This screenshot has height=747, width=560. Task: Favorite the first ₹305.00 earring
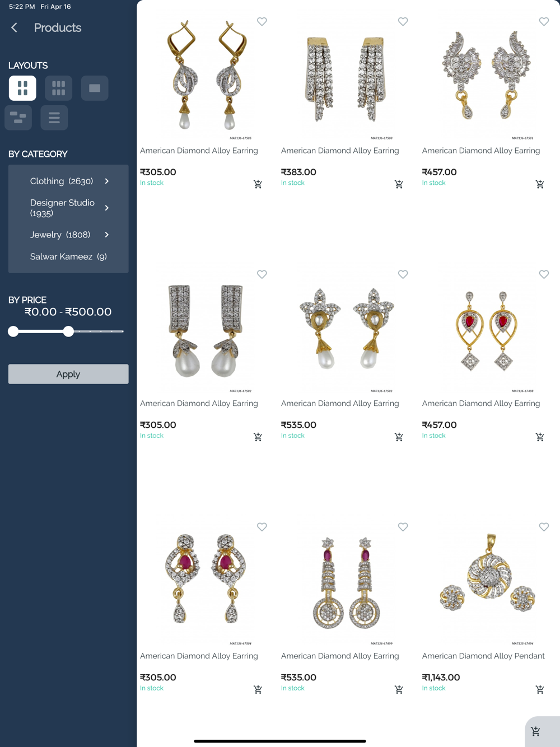coord(262,21)
